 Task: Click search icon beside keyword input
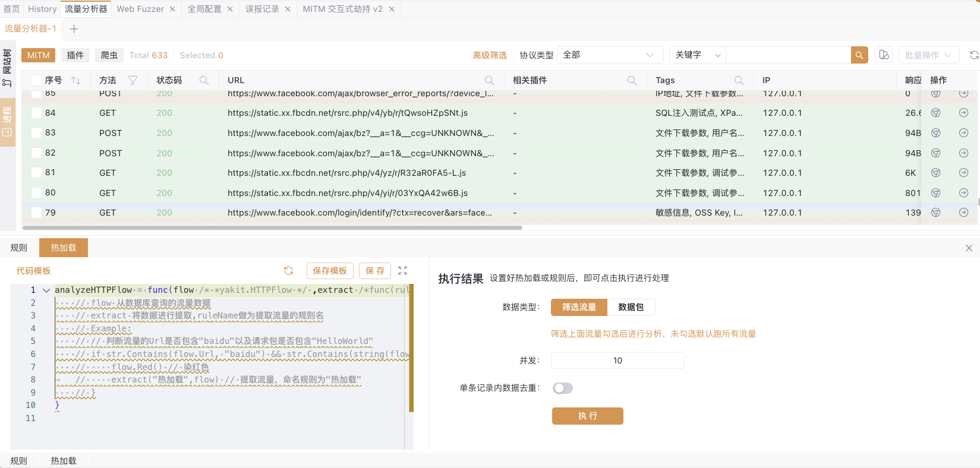[x=859, y=55]
